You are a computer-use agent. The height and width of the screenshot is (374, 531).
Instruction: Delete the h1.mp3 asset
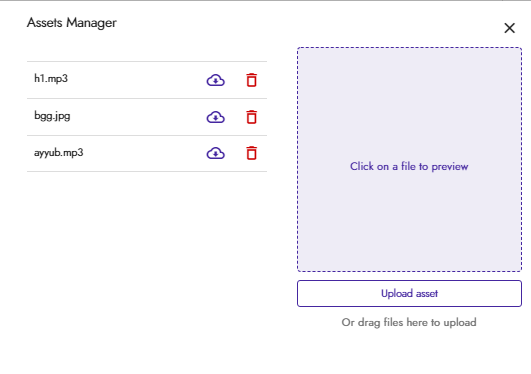(252, 80)
